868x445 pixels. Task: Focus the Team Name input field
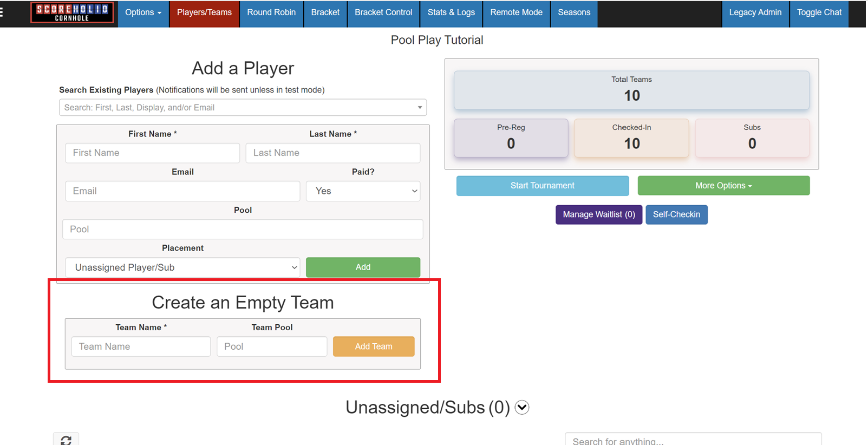pos(141,346)
